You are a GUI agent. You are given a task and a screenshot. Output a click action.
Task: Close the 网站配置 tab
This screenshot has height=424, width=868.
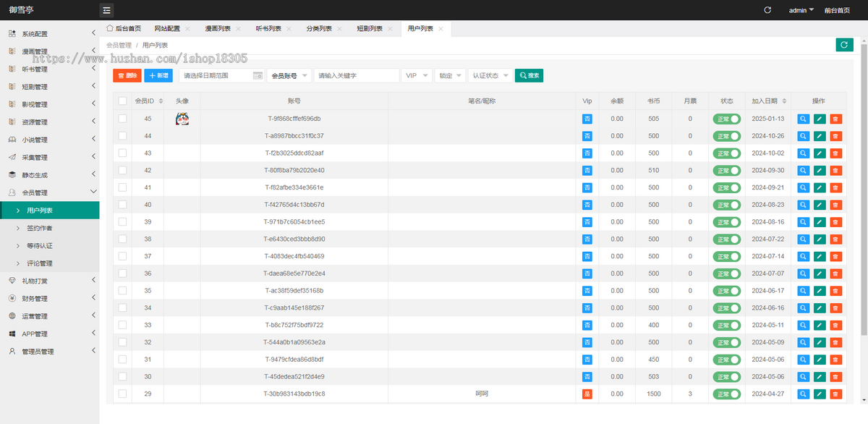click(x=187, y=29)
